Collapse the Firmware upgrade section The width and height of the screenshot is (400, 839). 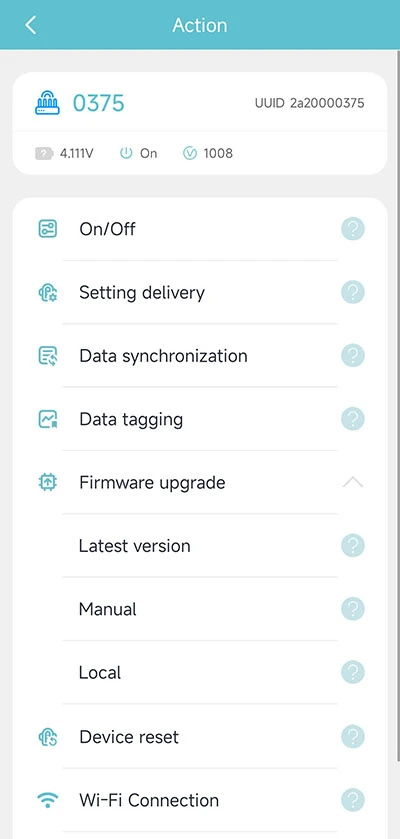(x=353, y=483)
